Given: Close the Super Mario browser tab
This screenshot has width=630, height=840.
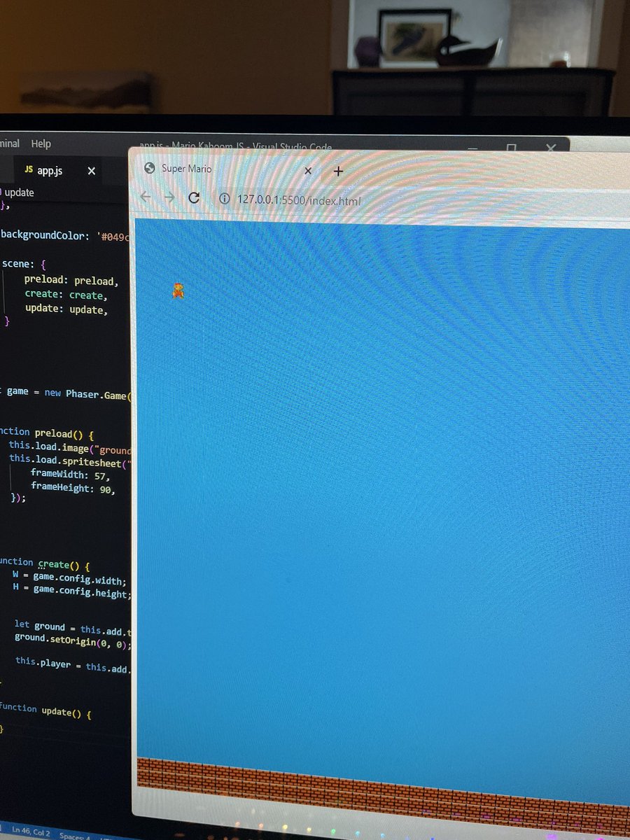Looking at the screenshot, I should pos(307,171).
